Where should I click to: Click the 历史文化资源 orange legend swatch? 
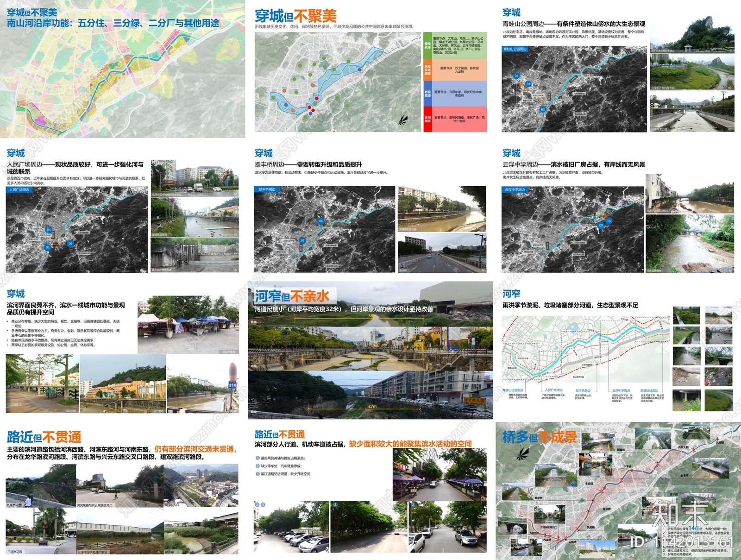pos(427,70)
